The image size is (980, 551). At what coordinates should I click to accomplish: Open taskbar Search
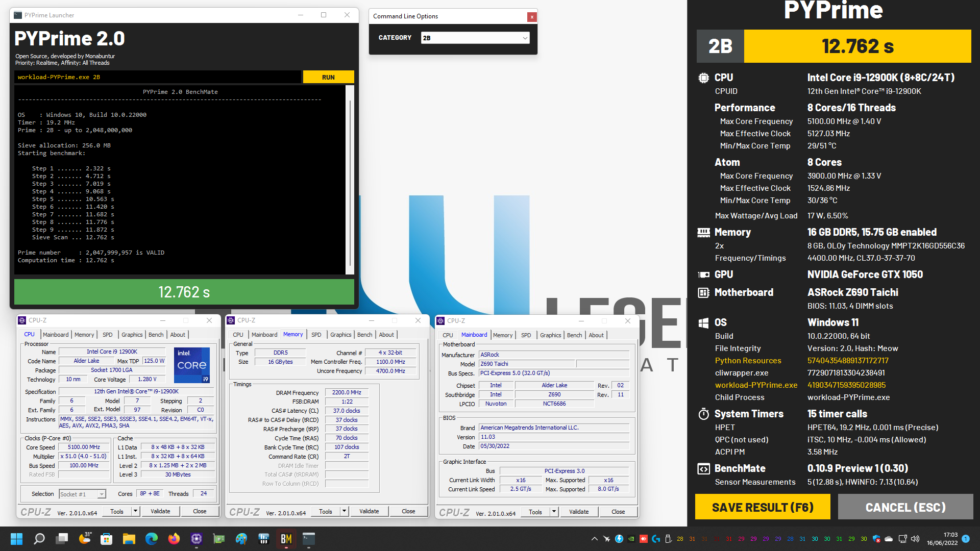pyautogui.click(x=39, y=539)
